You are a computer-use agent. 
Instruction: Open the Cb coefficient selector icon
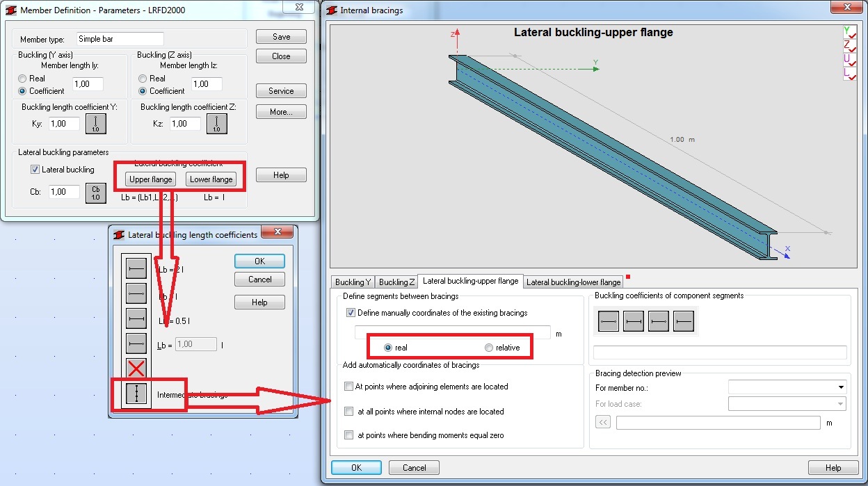point(95,192)
